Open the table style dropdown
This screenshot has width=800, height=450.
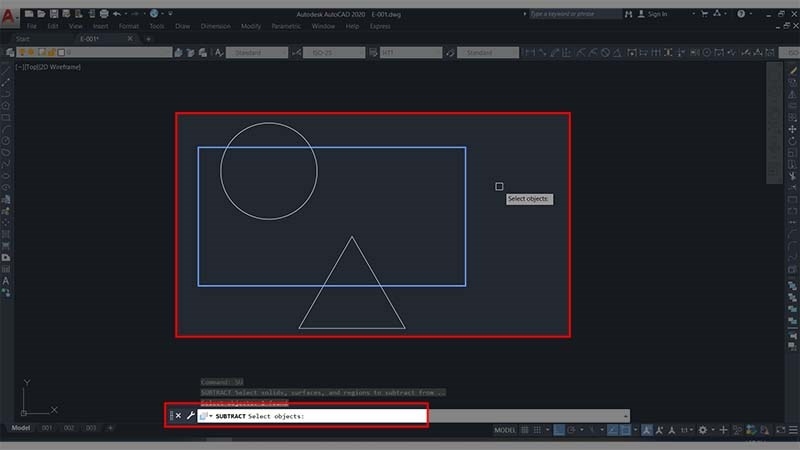tap(411, 53)
